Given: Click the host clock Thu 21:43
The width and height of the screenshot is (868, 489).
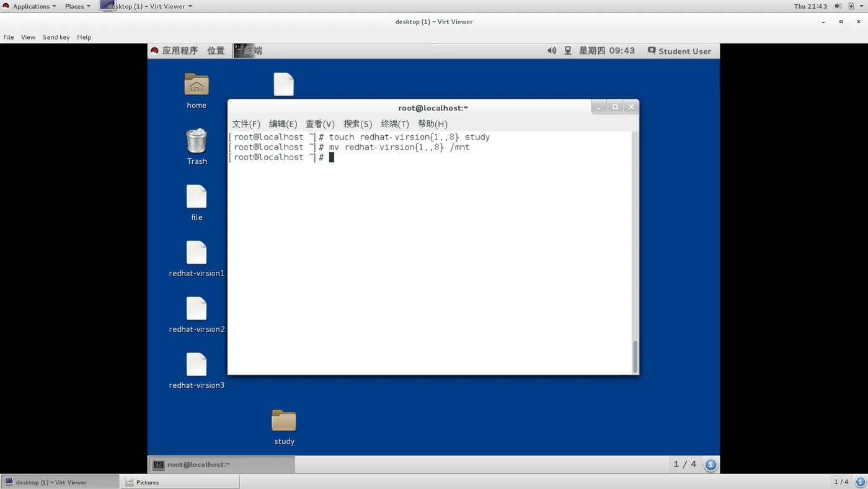Looking at the screenshot, I should click(x=810, y=6).
